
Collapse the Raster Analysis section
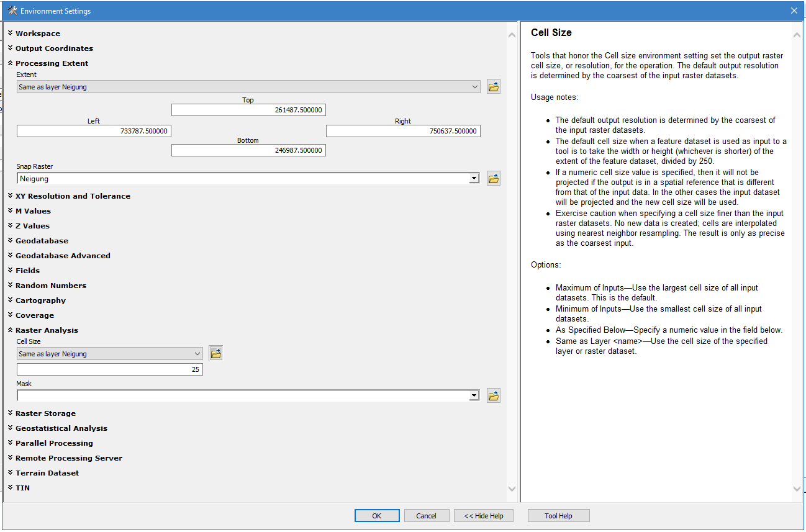[x=47, y=330]
